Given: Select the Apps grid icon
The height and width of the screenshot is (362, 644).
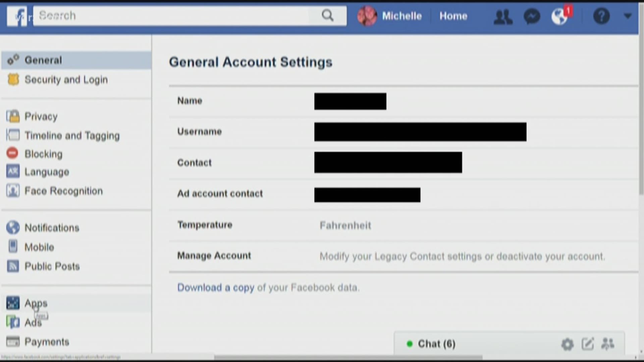Looking at the screenshot, I should 13,303.
